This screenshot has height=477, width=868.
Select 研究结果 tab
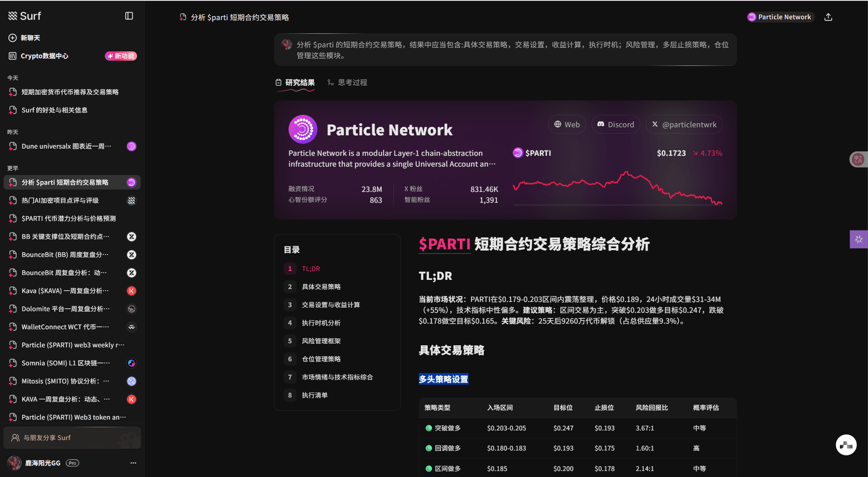coord(295,82)
